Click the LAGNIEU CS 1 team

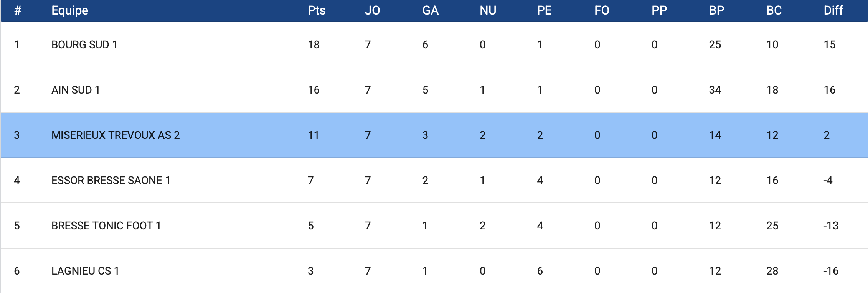point(85,271)
